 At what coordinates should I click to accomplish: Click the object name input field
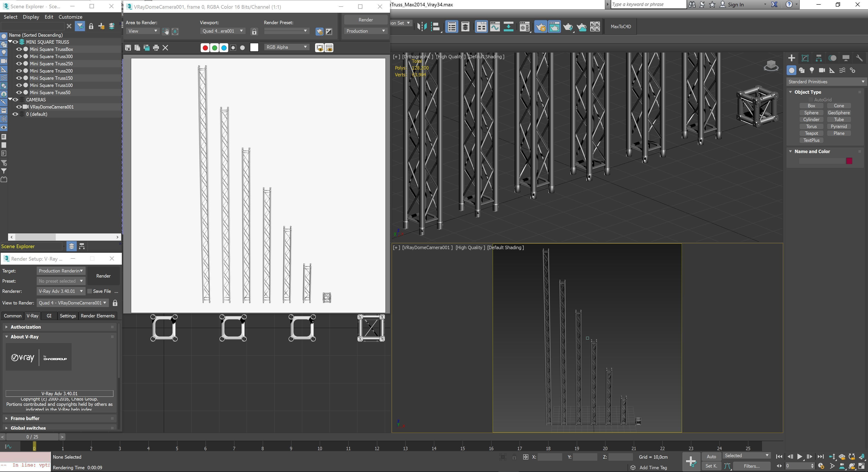coord(822,161)
